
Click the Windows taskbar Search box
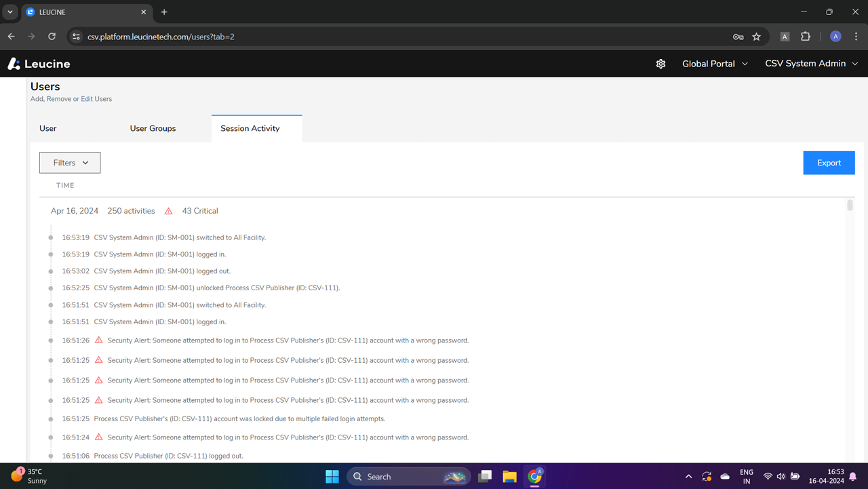(x=410, y=476)
